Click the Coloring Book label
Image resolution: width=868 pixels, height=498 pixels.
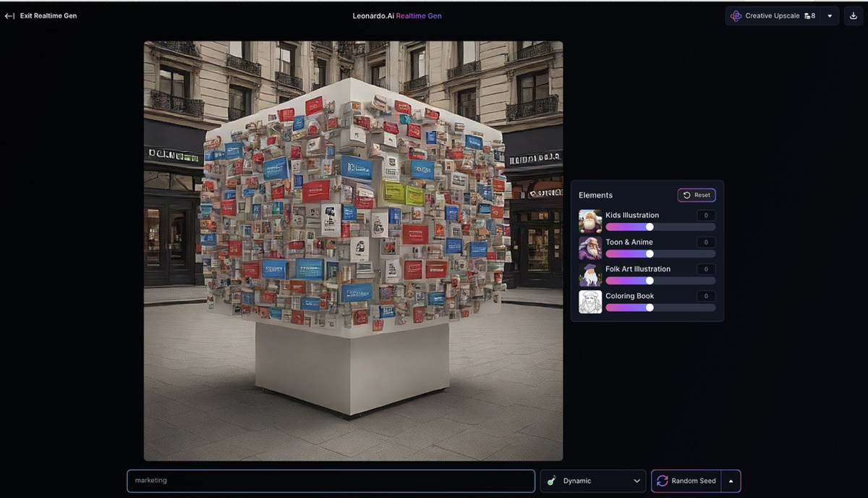629,296
